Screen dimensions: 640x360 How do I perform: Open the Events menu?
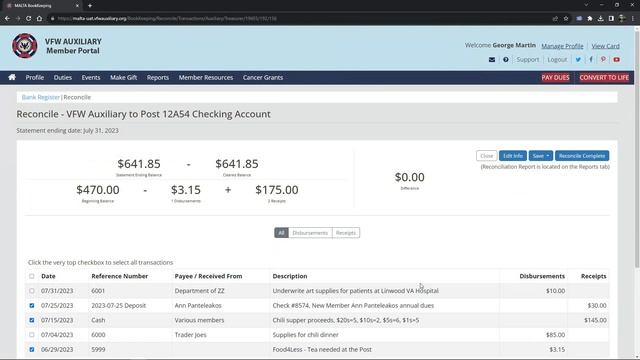(91, 77)
